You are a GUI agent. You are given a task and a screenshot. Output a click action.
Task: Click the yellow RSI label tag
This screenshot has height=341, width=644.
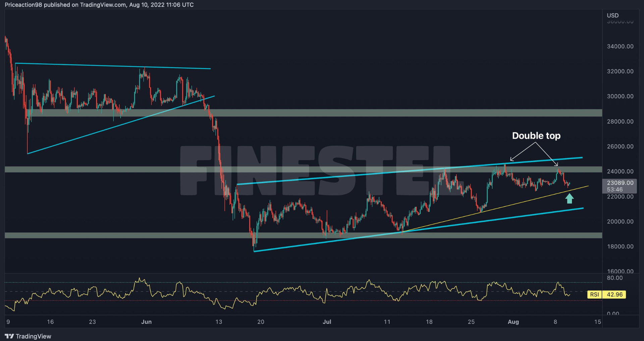coord(594,294)
